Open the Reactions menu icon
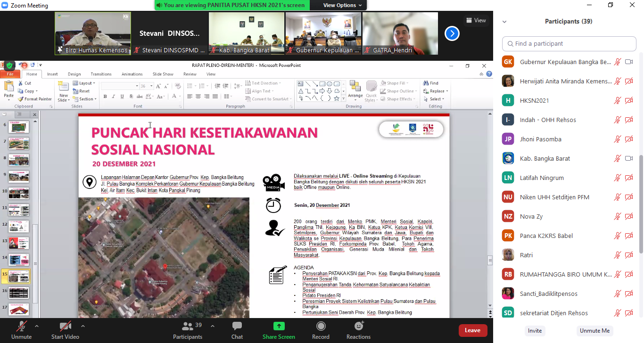 [358, 327]
